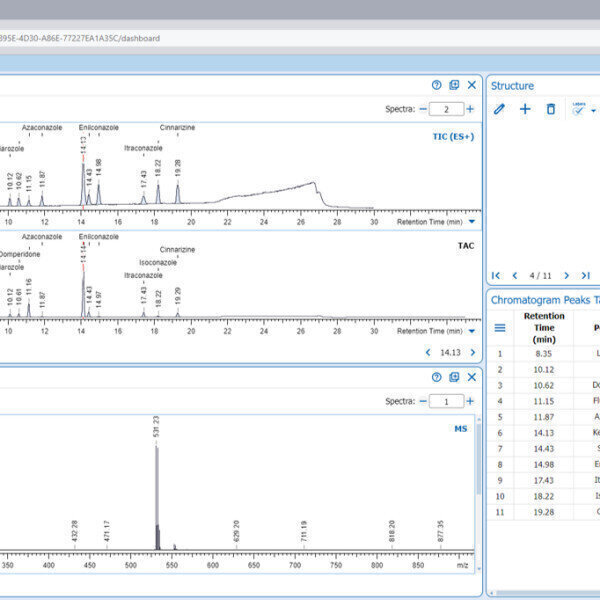Screen dimensions: 600x600
Task: Select peak table row with retention time 18.22
Action: [x=544, y=496]
